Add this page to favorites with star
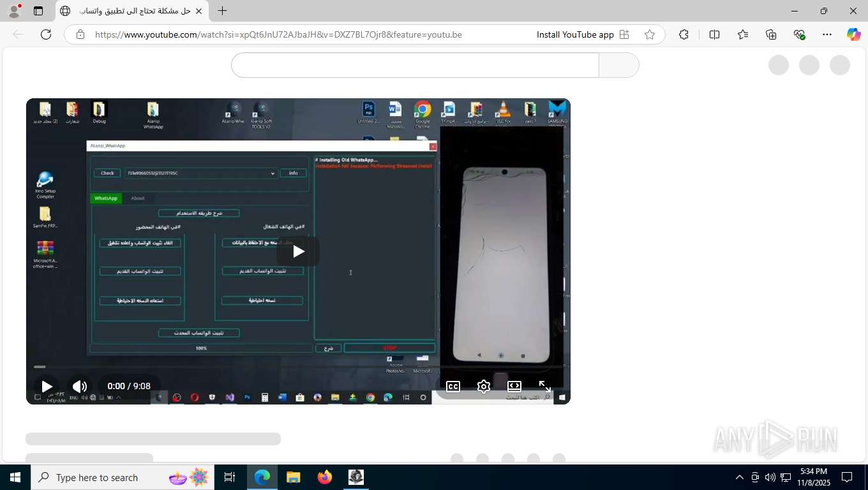 tap(650, 34)
